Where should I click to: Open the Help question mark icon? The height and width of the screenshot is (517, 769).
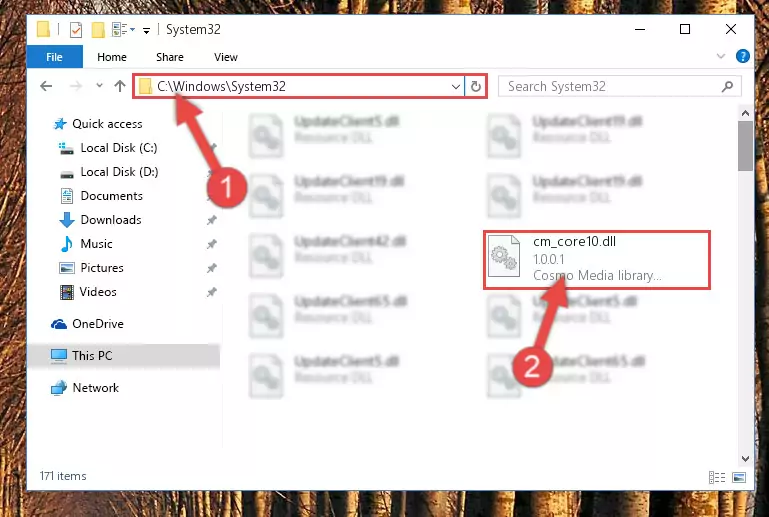tap(743, 56)
